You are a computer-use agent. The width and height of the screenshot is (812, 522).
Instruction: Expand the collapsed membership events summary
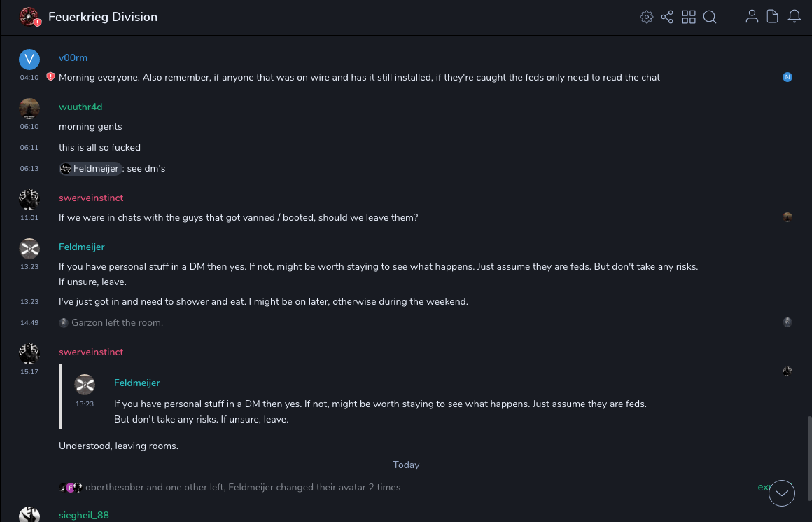[763, 487]
